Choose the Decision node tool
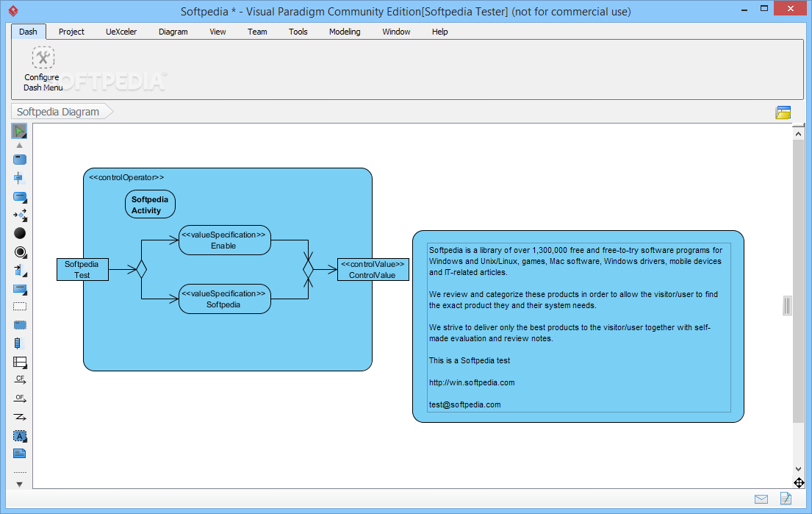This screenshot has height=514, width=812. click(20, 215)
